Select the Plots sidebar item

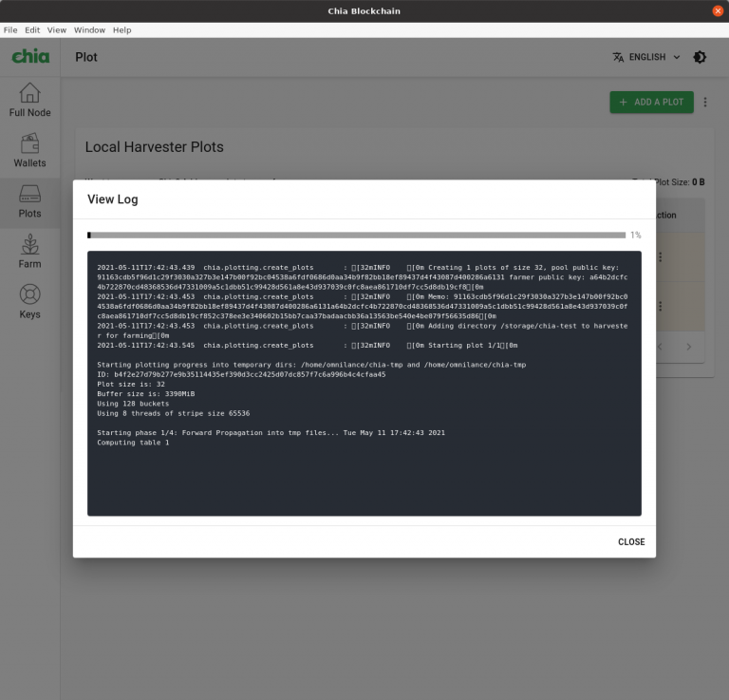tap(29, 201)
